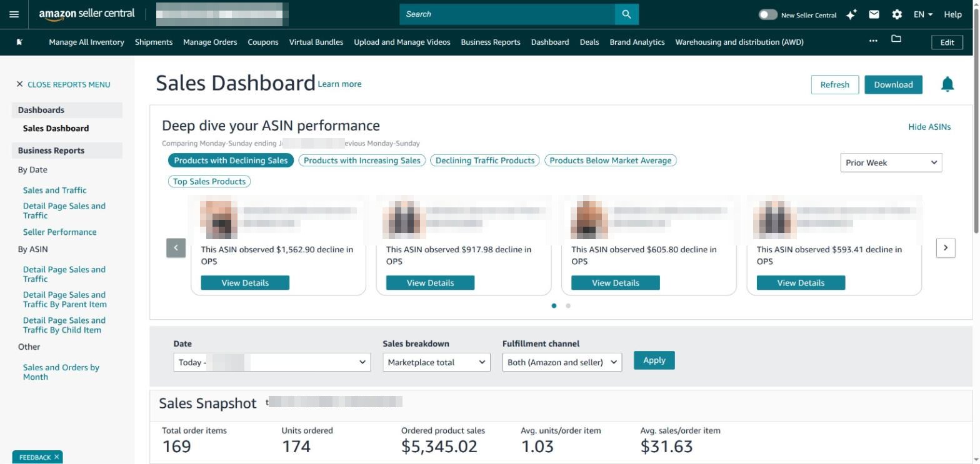Open the three-dots more bookmarks icon
The height and width of the screenshot is (464, 980).
(873, 41)
